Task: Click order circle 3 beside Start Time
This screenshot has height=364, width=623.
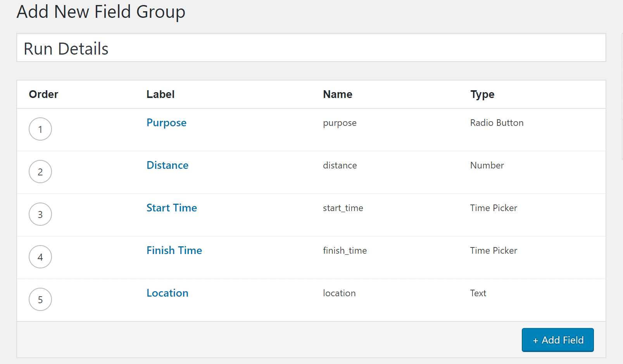Action: point(40,214)
